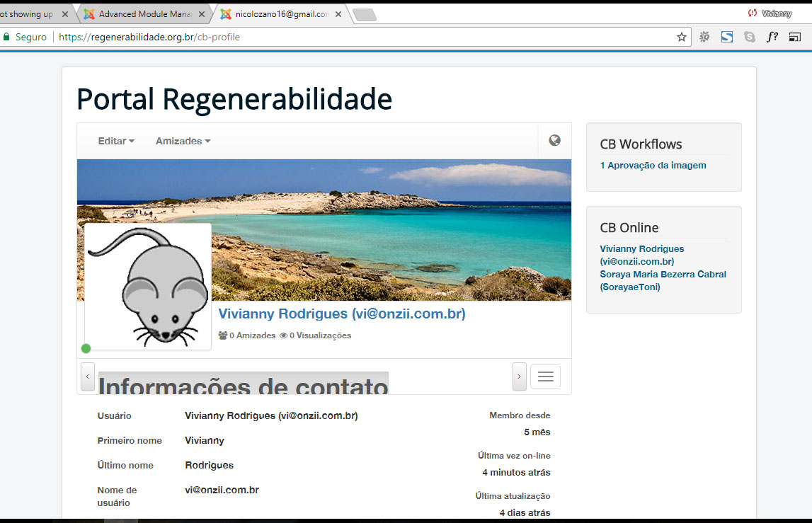Click the 'Membro desde' label
Viewport: 812px width, 523px height.
[520, 415]
